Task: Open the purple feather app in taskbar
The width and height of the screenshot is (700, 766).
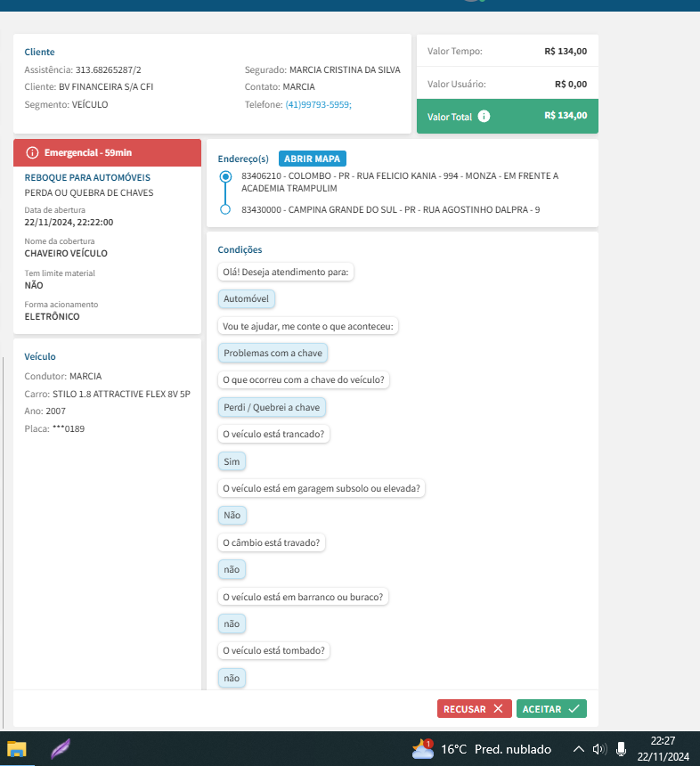Action: [61, 749]
